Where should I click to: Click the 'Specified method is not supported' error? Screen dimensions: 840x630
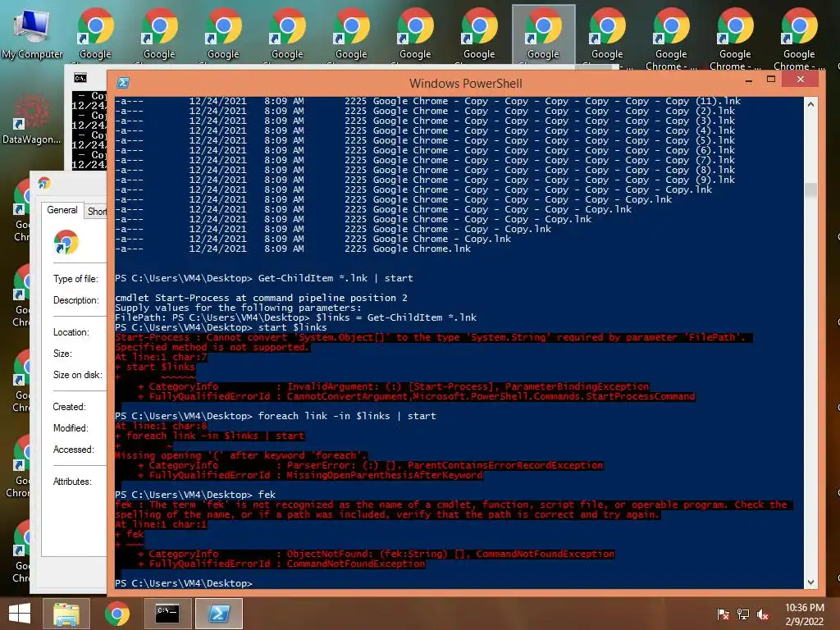click(212, 347)
